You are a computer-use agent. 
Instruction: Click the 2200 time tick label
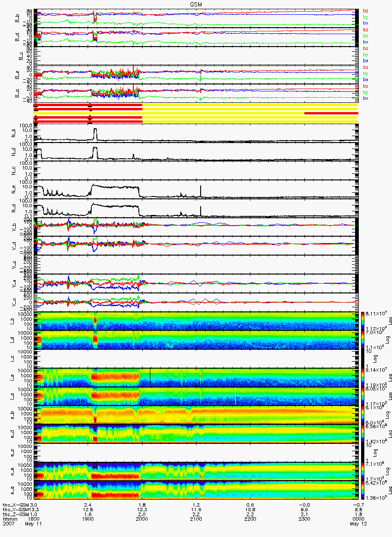(250, 519)
